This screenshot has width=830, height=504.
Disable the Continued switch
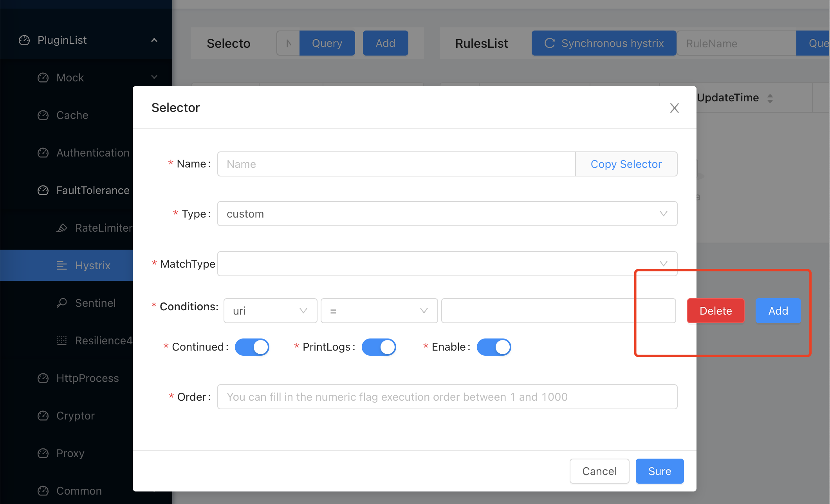(252, 347)
